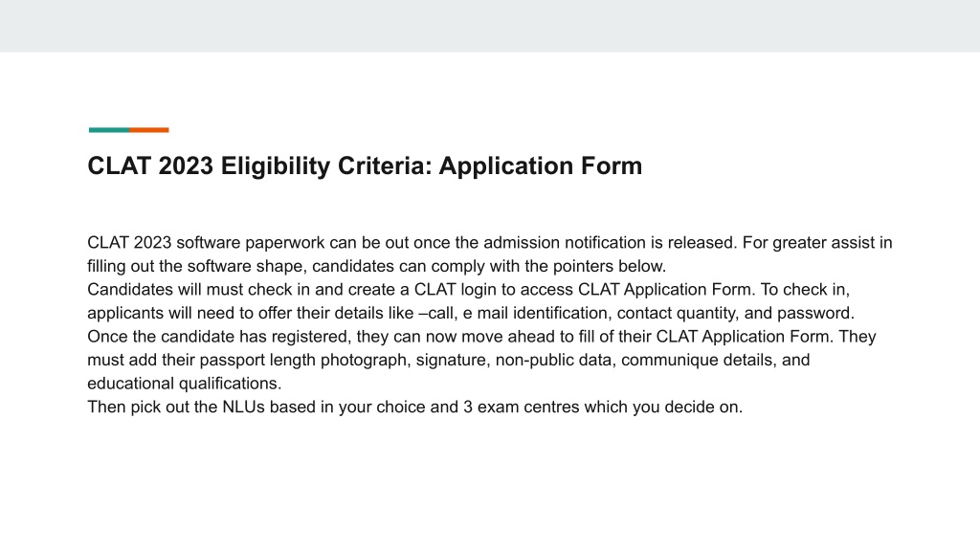Click the word "Eligibility" in the heading
Image resolution: width=980 pixels, height=551 pixels.
(275, 166)
